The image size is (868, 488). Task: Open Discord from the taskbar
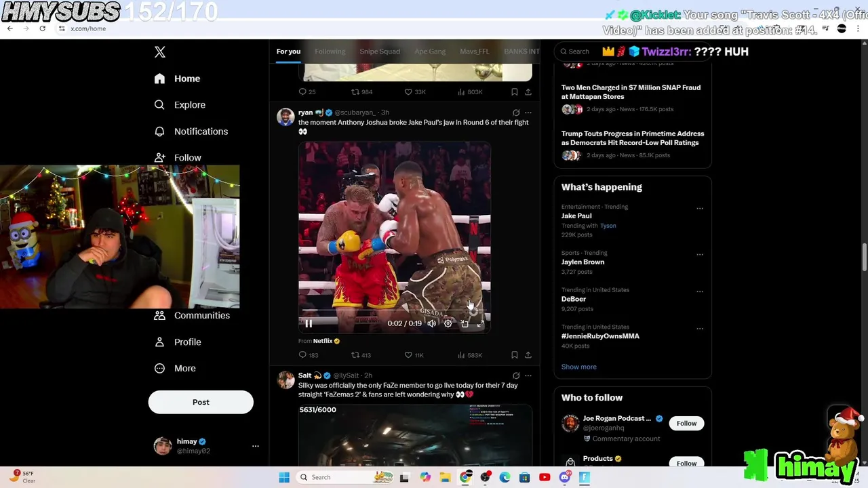pos(564,477)
